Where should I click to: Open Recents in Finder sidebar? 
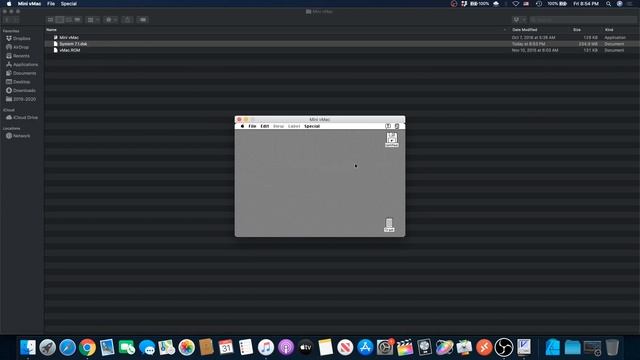[x=18, y=56]
